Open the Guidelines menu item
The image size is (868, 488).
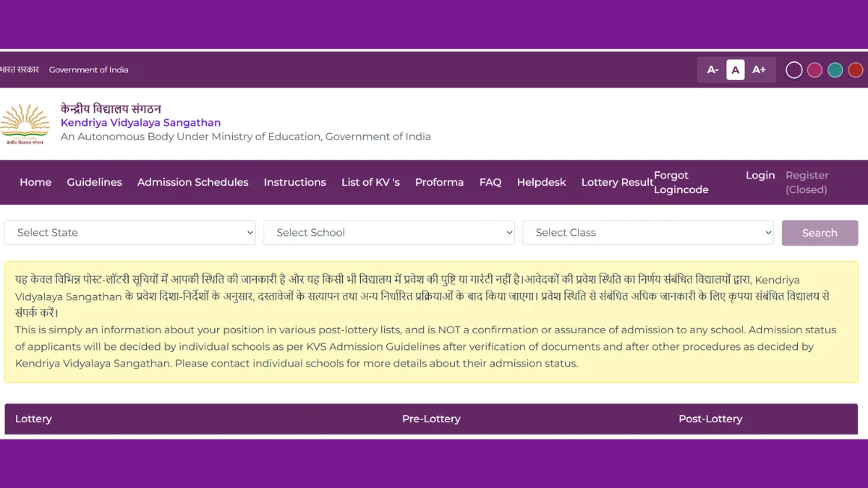pyautogui.click(x=94, y=182)
